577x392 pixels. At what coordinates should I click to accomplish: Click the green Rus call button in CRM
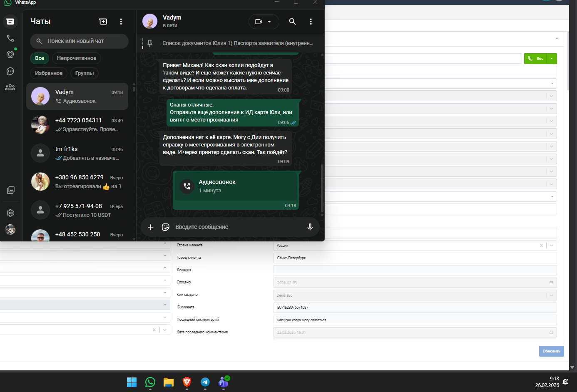pyautogui.click(x=535, y=59)
